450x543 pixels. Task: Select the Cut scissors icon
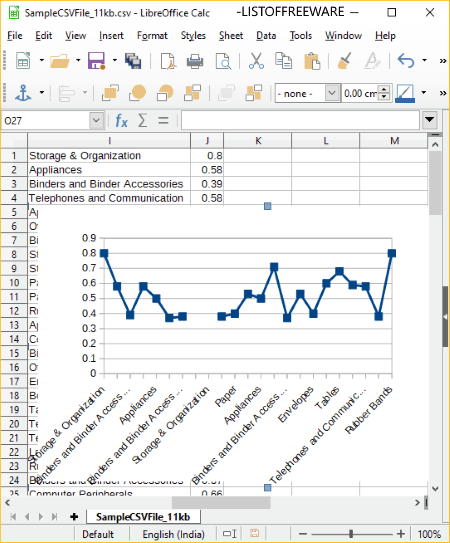(x=256, y=61)
